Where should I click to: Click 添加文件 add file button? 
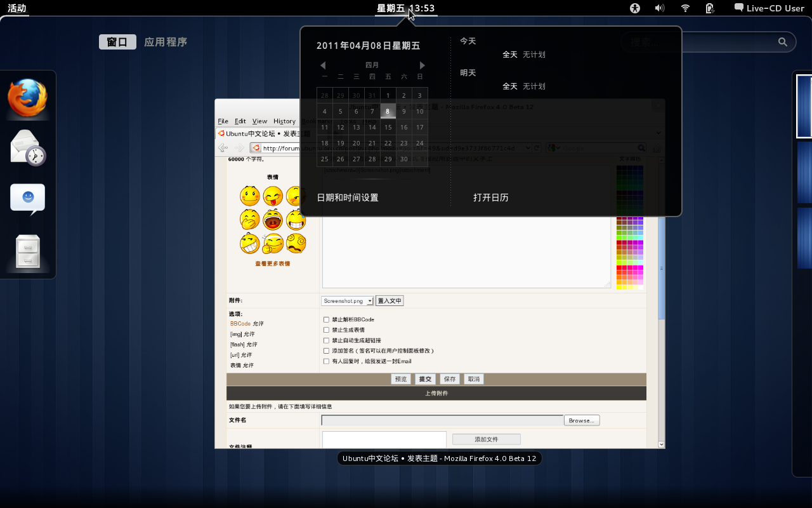(x=487, y=439)
